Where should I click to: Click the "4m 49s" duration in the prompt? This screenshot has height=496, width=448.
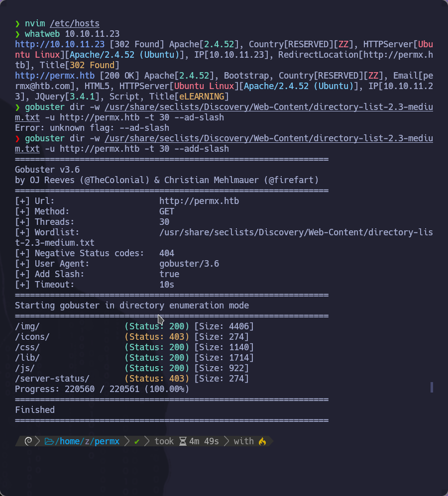click(x=204, y=441)
